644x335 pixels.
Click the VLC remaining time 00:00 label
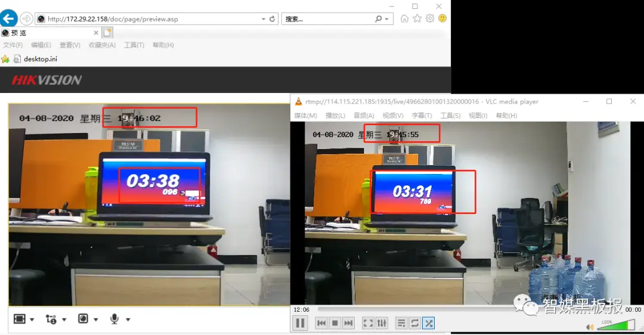633,309
